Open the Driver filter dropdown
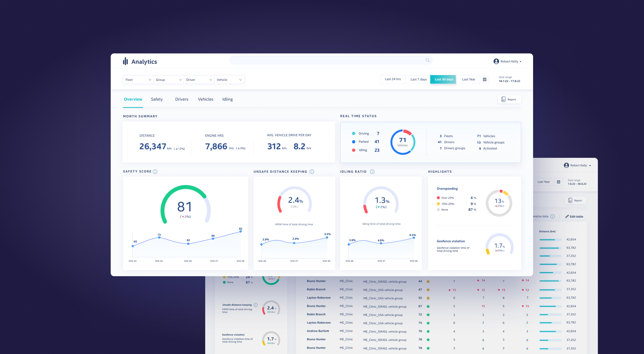 [199, 80]
